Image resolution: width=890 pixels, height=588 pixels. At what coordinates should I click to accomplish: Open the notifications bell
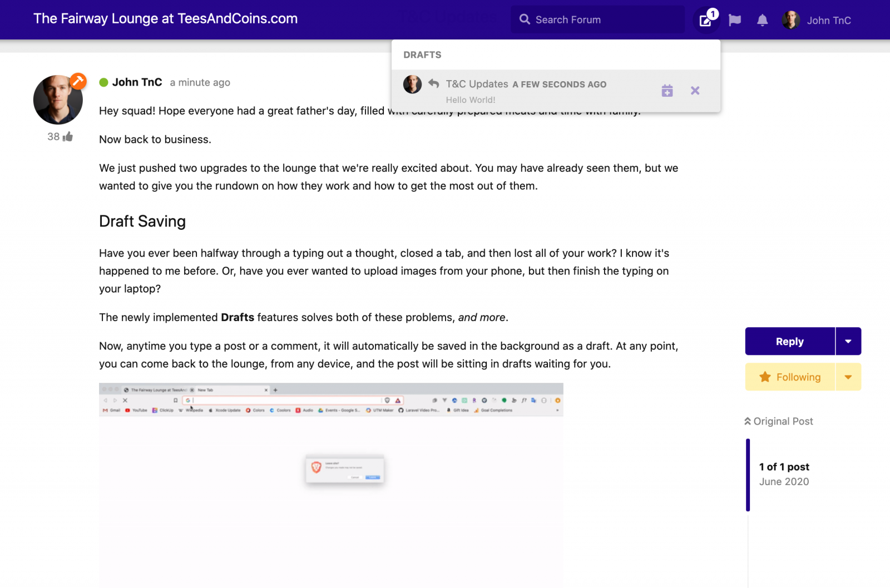[763, 21]
